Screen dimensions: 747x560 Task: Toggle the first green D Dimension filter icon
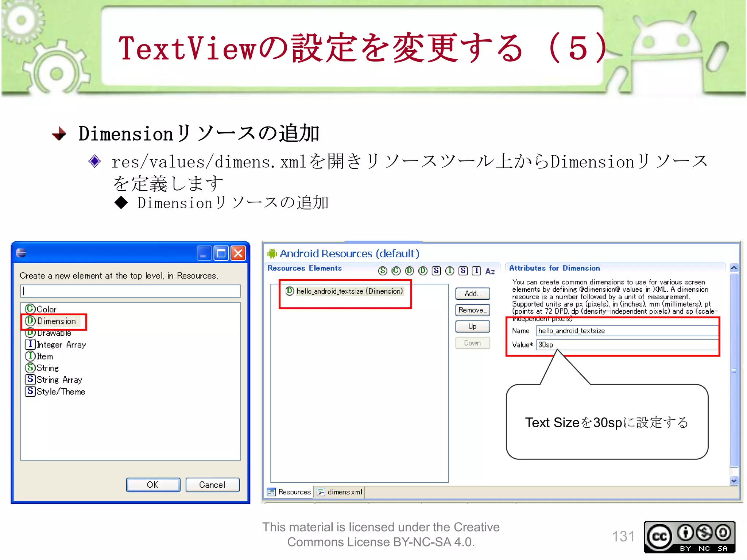410,271
